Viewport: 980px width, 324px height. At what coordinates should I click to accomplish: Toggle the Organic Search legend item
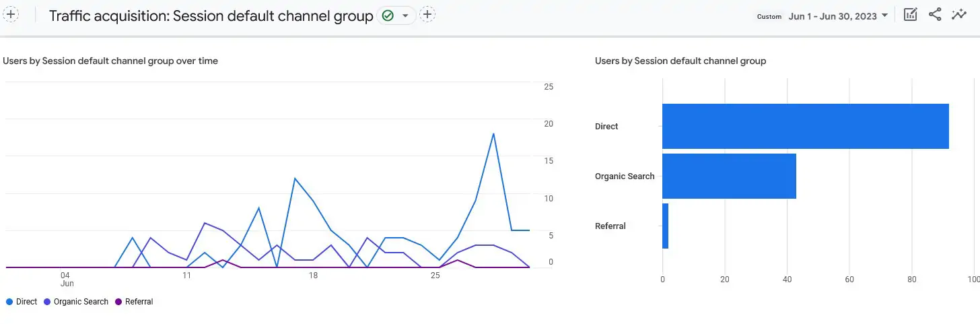click(76, 302)
